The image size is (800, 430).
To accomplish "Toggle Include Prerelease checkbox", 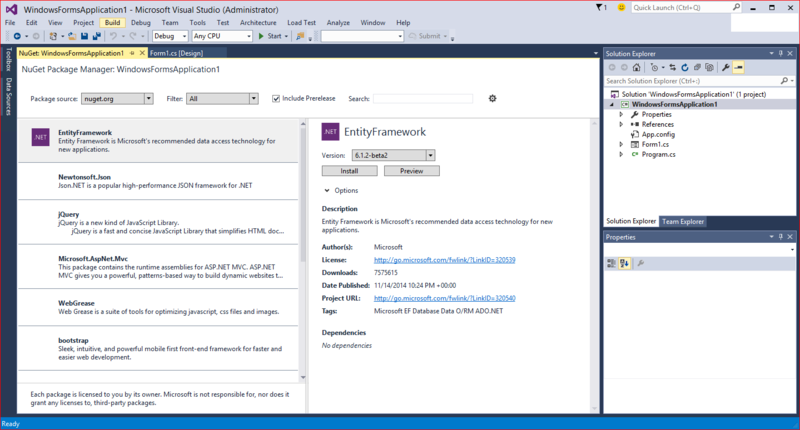I will point(276,98).
